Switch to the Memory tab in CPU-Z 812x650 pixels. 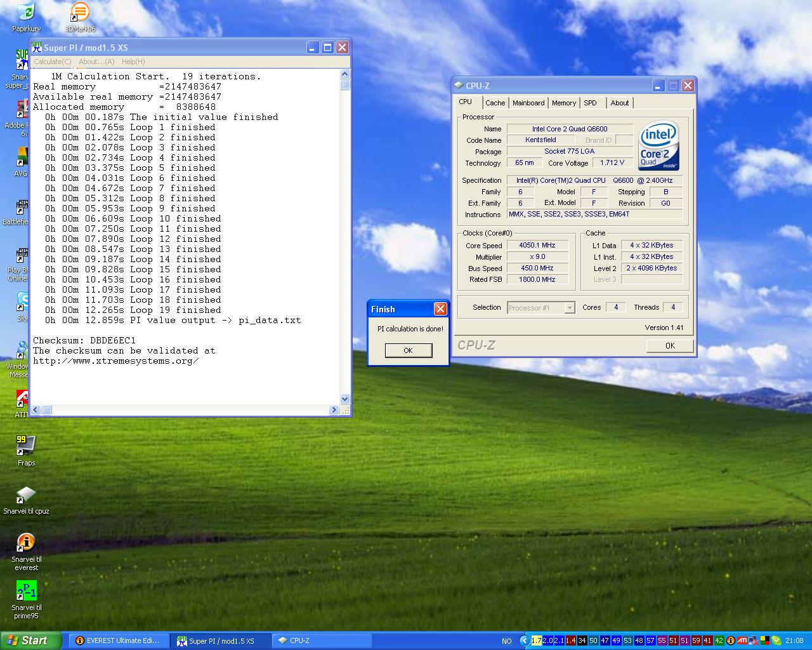click(564, 103)
